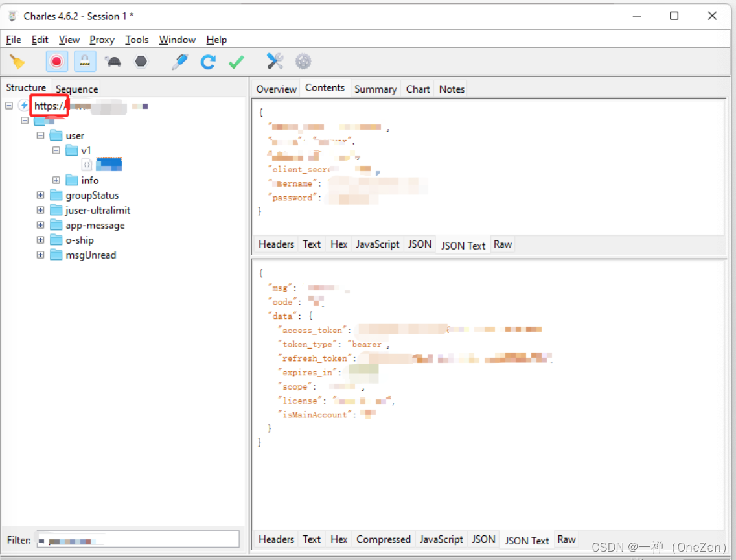The image size is (736, 560).
Task: Open the Proxy menu
Action: tap(102, 40)
